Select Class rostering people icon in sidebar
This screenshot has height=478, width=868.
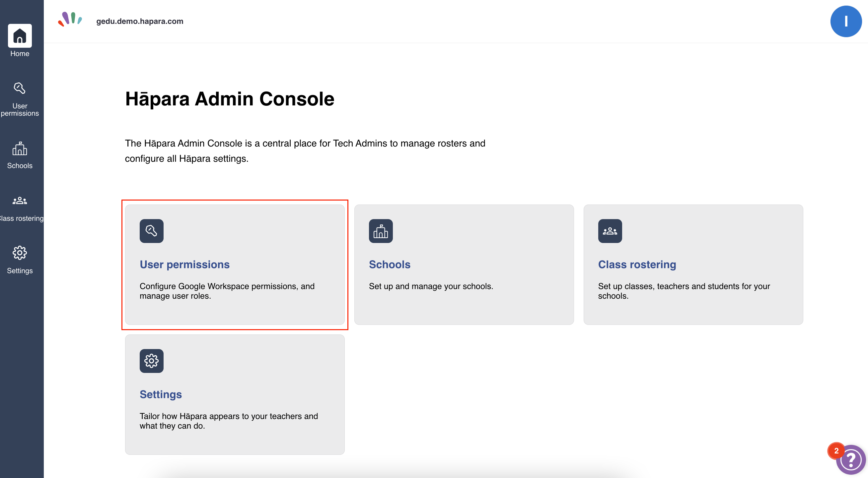point(20,201)
